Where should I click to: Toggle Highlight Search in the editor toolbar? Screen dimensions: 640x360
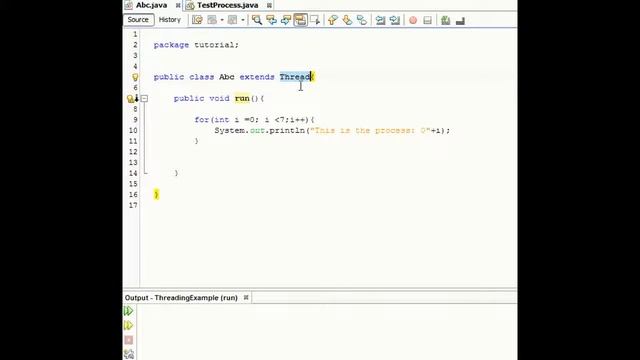click(300, 20)
